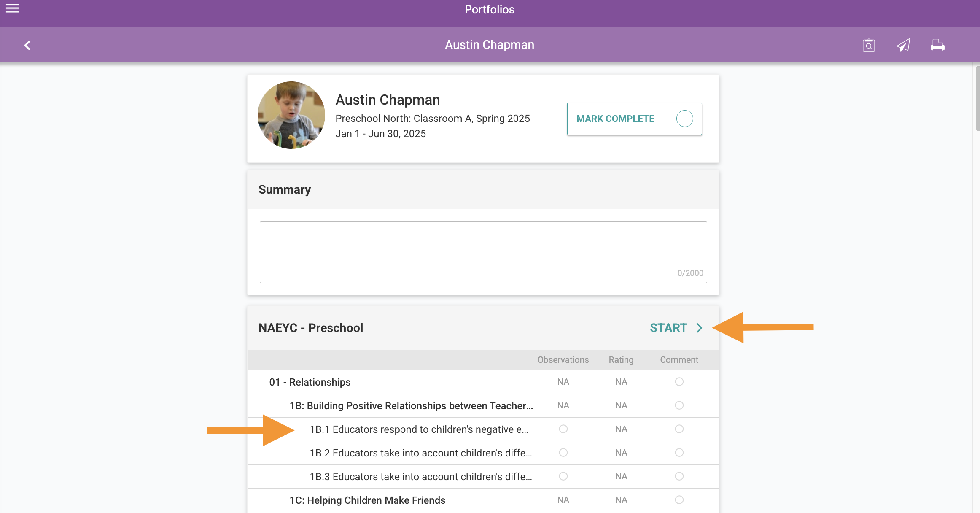The width and height of the screenshot is (980, 513).
Task: Click Austin Chapman's profile photo
Action: (291, 115)
